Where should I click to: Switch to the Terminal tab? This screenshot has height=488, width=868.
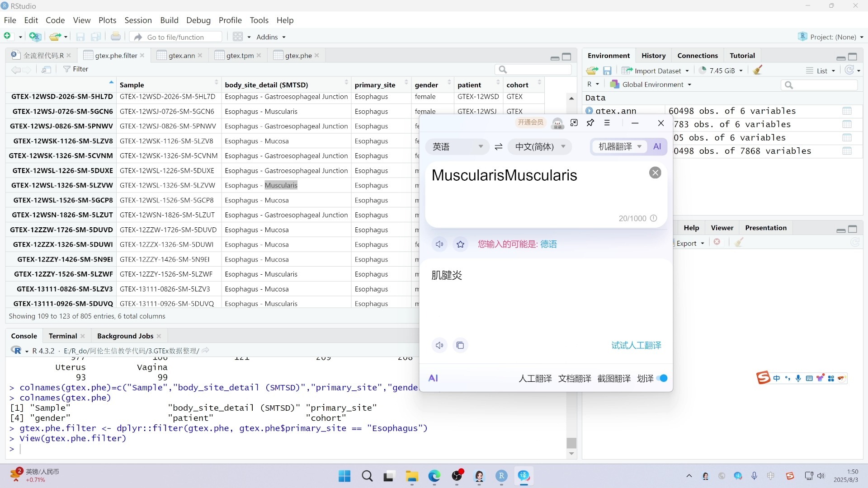(x=63, y=336)
